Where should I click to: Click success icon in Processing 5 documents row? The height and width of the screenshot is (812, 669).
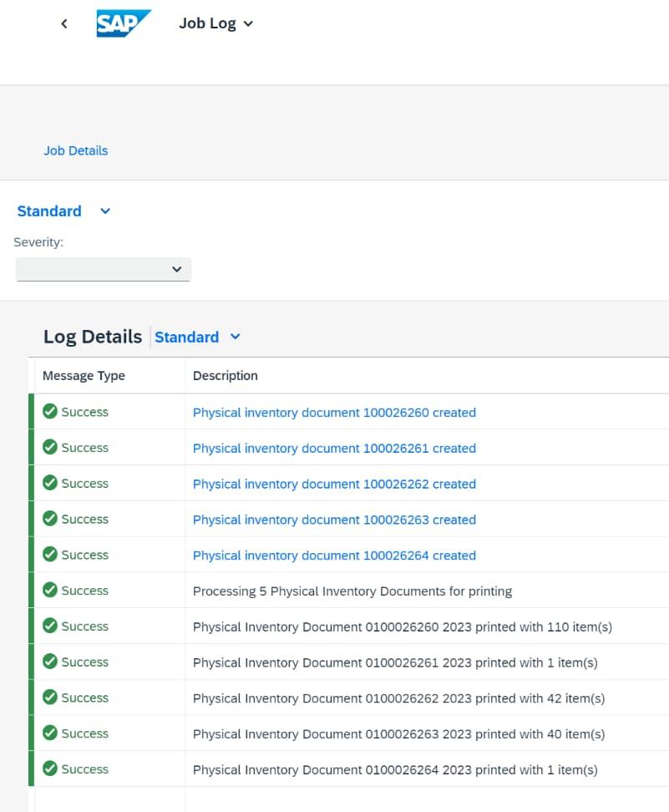50,591
